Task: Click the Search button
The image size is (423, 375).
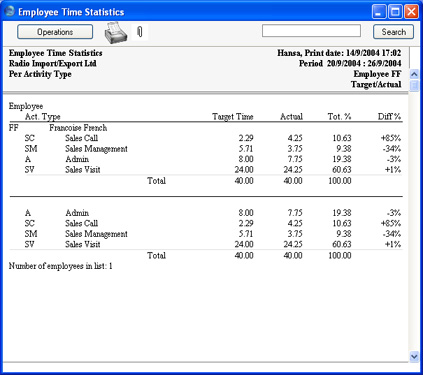Action: click(393, 32)
